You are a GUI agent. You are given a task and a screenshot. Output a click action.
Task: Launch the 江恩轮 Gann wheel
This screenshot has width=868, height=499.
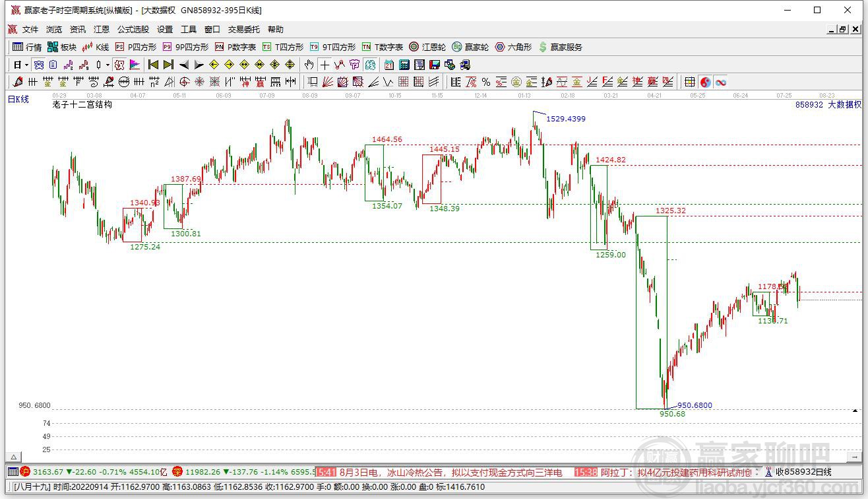(x=427, y=47)
